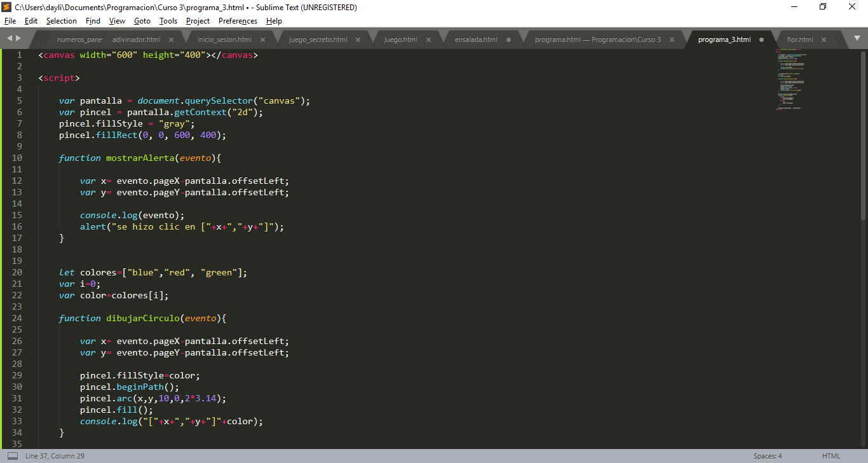Click fillRect on line 8
868x463 pixels.
[x=117, y=135]
